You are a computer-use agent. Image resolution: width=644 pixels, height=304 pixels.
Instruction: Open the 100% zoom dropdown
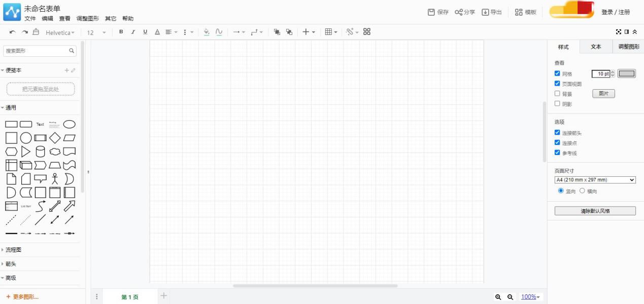coord(530,297)
